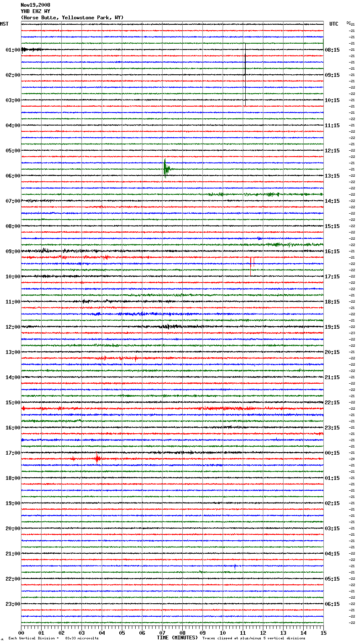Click the TIME (MINUTES) axis title

click(177, 638)
